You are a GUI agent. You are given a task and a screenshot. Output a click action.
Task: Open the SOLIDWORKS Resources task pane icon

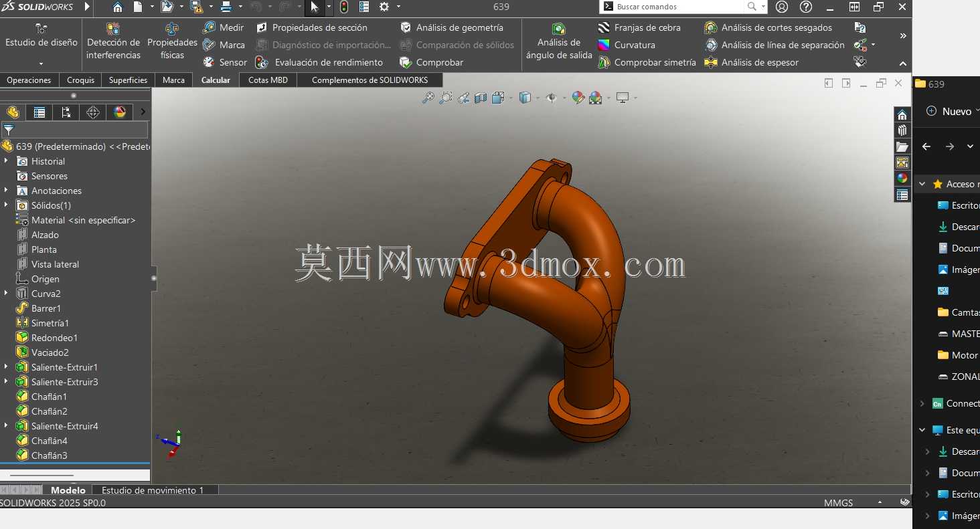point(902,114)
